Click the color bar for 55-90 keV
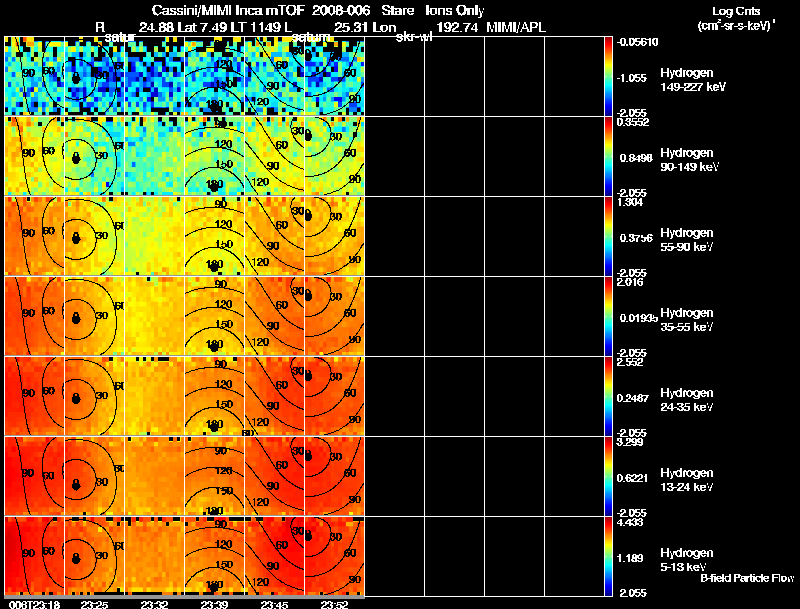Image resolution: width=800 pixels, height=609 pixels. [608, 236]
